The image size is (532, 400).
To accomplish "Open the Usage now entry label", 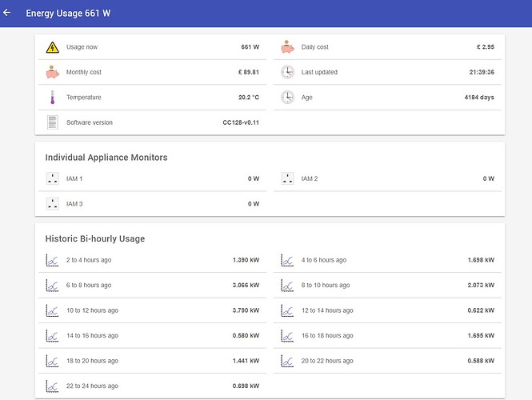I will pyautogui.click(x=82, y=47).
